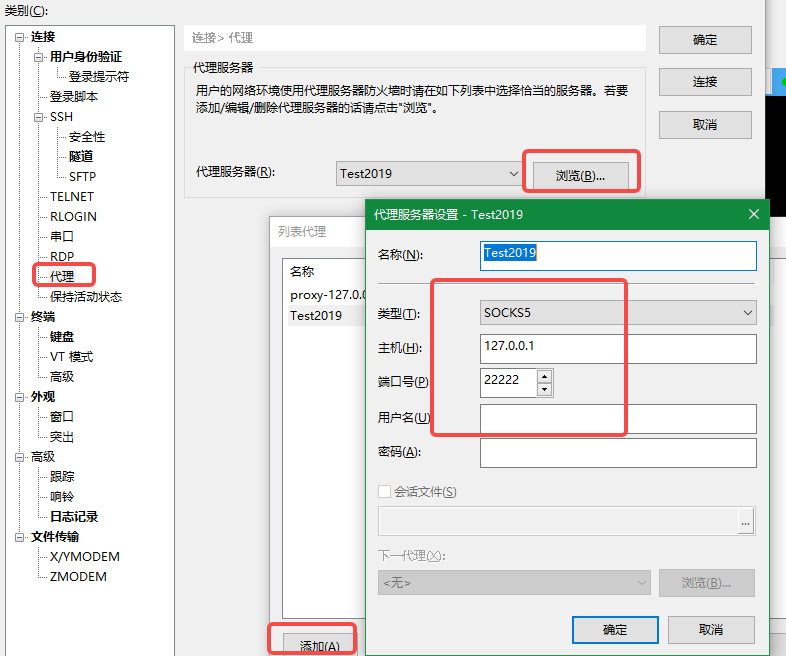Select the proxy category in tree
The width and height of the screenshot is (786, 656).
[62, 275]
